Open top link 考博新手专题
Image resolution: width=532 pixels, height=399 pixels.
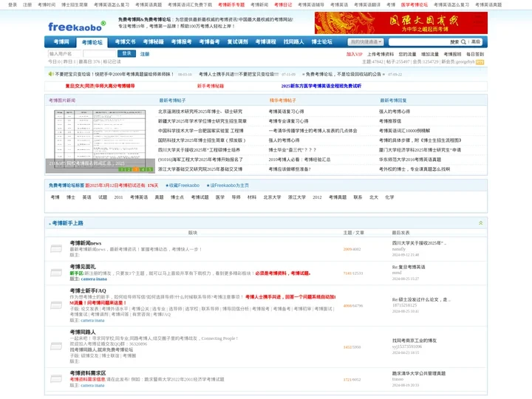(x=231, y=4)
